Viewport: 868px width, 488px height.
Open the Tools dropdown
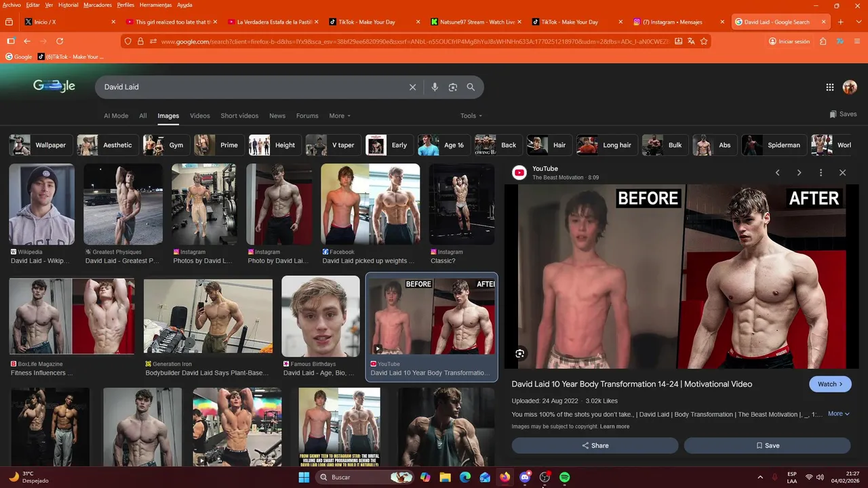[471, 116]
